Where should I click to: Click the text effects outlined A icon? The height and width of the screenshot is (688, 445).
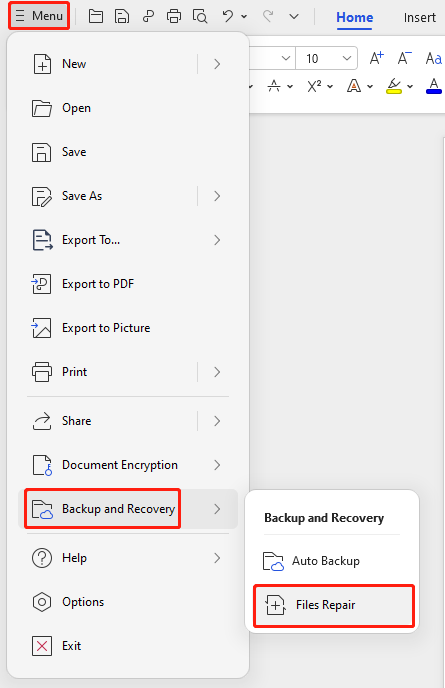pos(354,86)
